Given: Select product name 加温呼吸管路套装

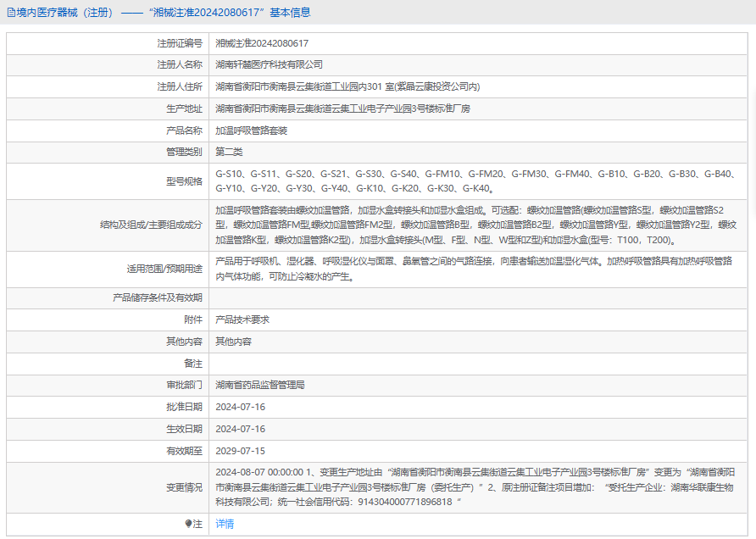Looking at the screenshot, I should click(252, 131).
